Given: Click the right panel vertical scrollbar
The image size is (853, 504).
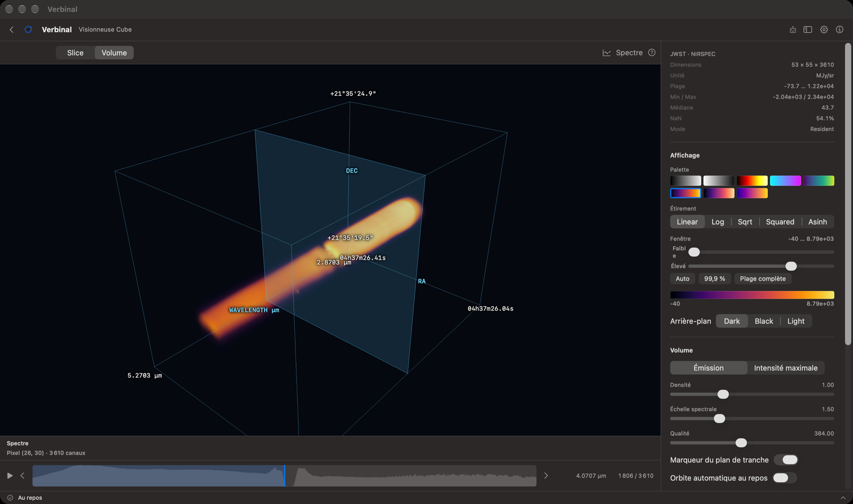Looking at the screenshot, I should pos(848,194).
